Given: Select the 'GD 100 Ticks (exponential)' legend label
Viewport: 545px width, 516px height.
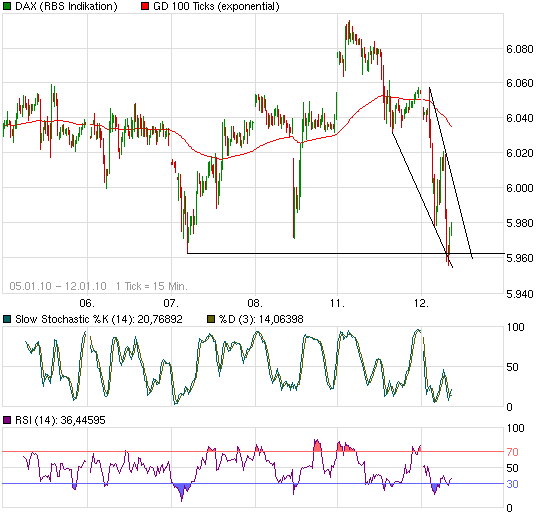Looking at the screenshot, I should [x=216, y=6].
